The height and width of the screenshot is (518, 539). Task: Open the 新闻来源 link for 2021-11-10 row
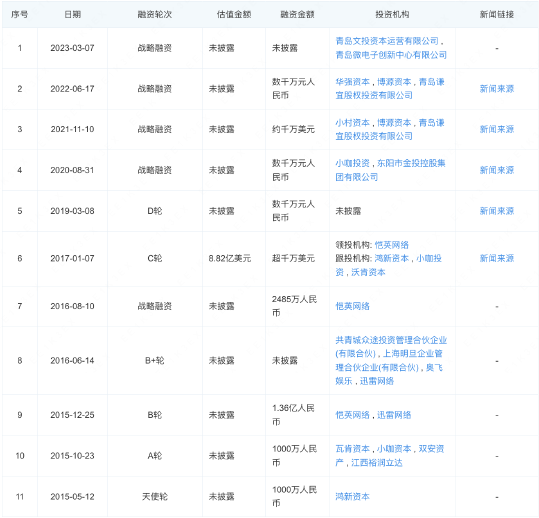(x=497, y=130)
